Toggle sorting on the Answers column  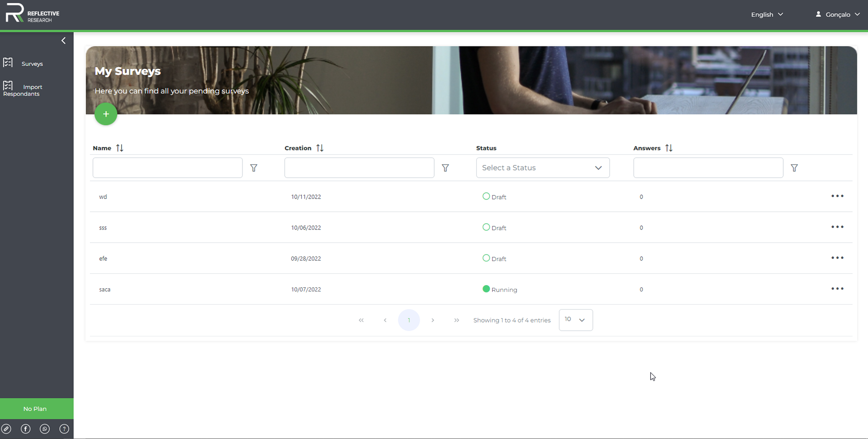click(669, 148)
